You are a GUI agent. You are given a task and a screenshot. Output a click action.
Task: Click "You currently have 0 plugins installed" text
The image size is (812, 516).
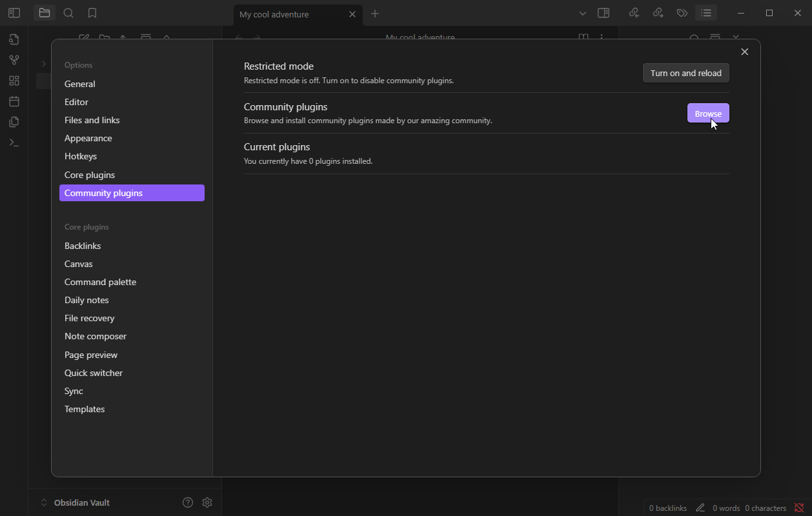tap(308, 161)
